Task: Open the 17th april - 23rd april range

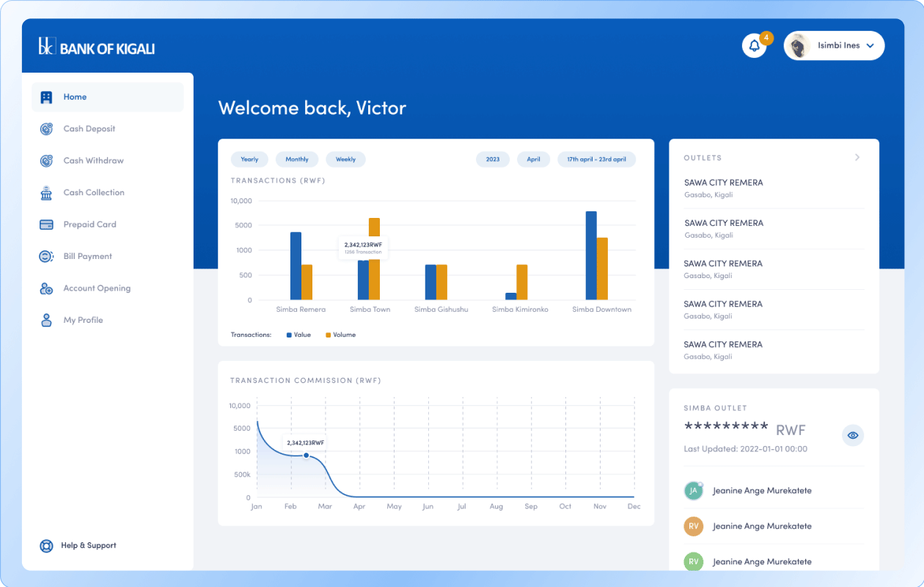Action: (x=596, y=159)
